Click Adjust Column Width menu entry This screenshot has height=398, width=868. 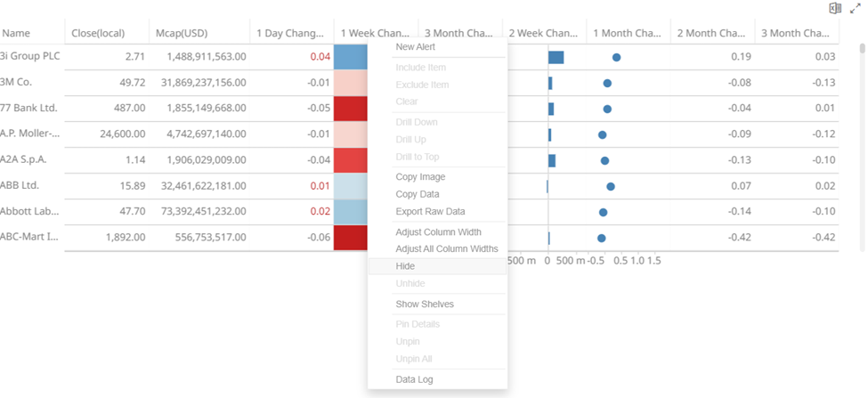(438, 232)
